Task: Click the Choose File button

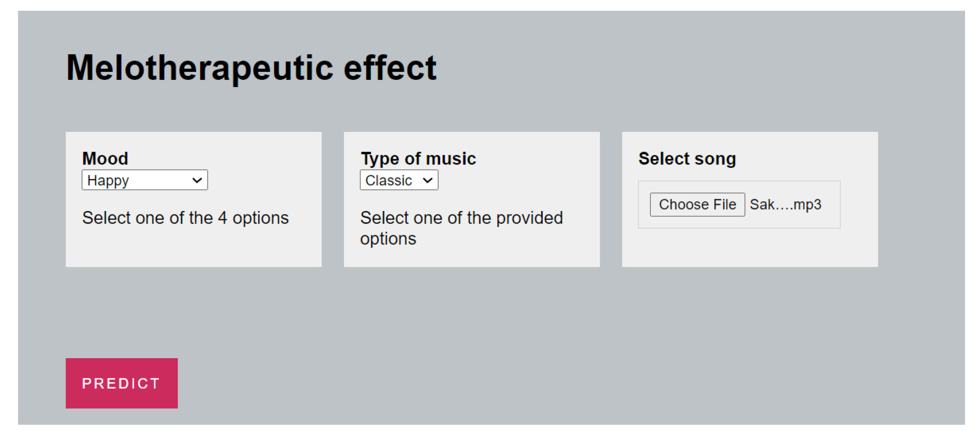Action: (697, 205)
